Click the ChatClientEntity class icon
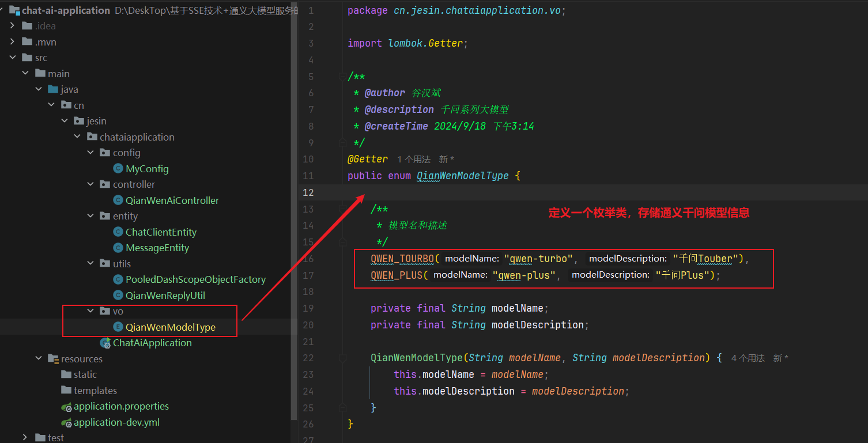The width and height of the screenshot is (868, 443). pos(118,232)
